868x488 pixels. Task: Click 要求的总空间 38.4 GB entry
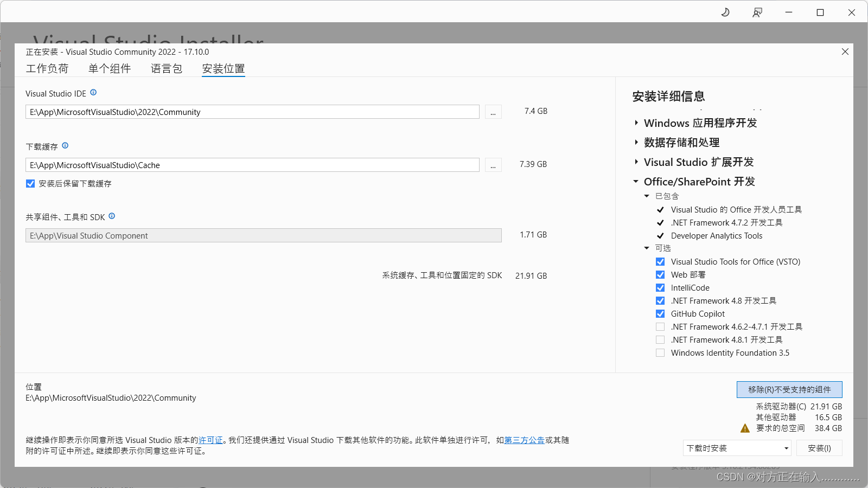coord(799,428)
